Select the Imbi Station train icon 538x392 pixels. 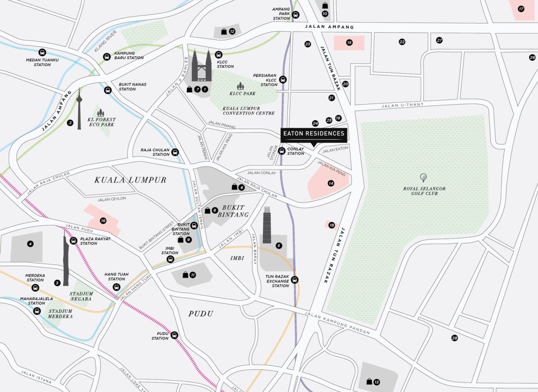pos(170,259)
